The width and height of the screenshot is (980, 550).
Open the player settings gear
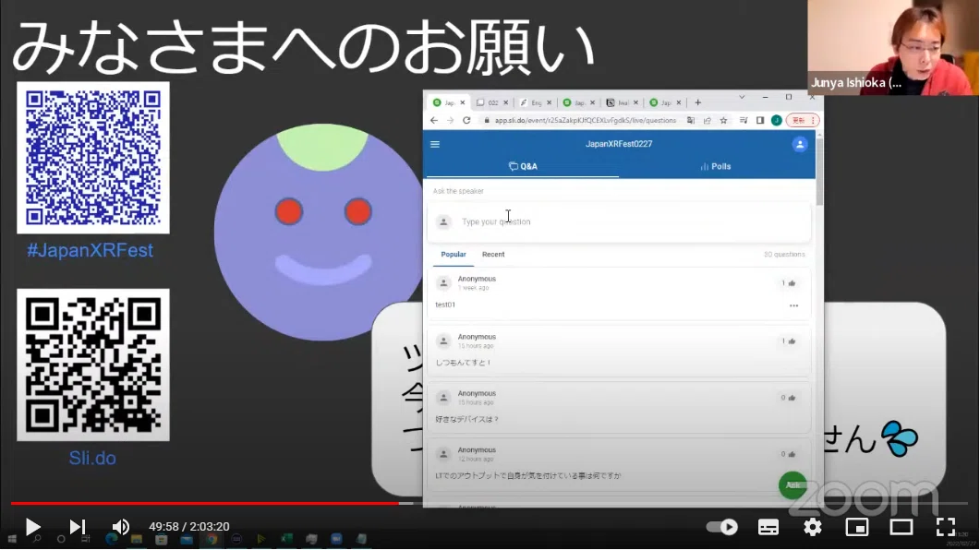pyautogui.click(x=813, y=527)
